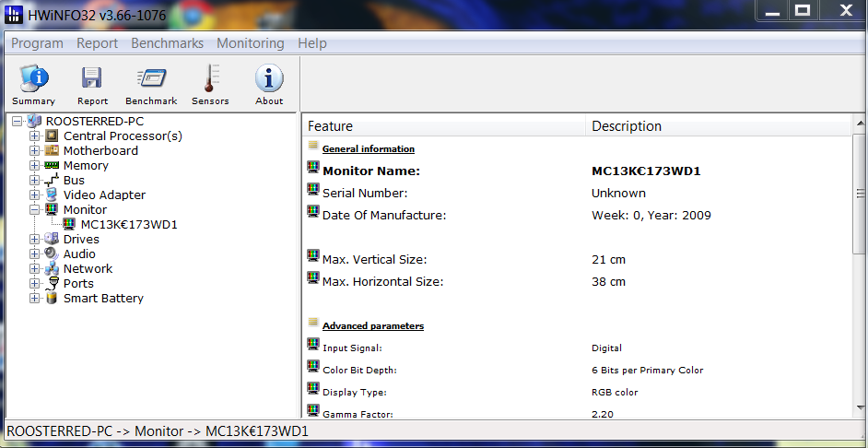Expand the Network node
868x448 pixels.
click(35, 268)
